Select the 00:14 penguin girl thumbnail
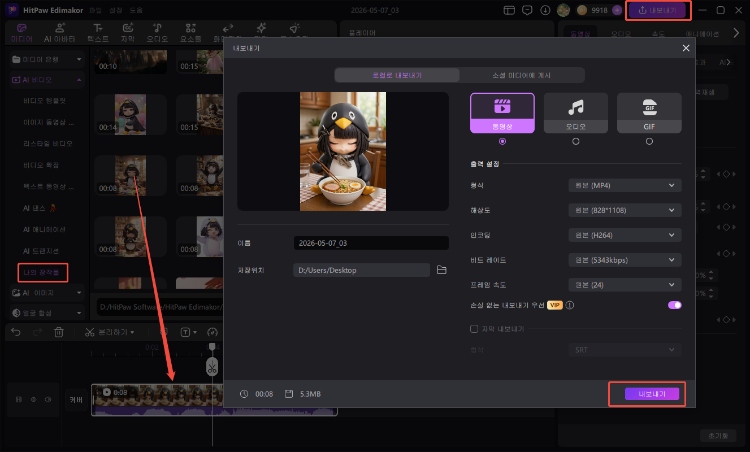This screenshot has height=452, width=750. click(131, 114)
